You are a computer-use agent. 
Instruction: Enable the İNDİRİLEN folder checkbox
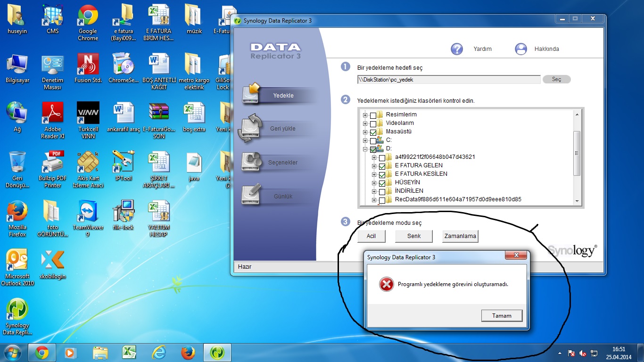click(382, 191)
